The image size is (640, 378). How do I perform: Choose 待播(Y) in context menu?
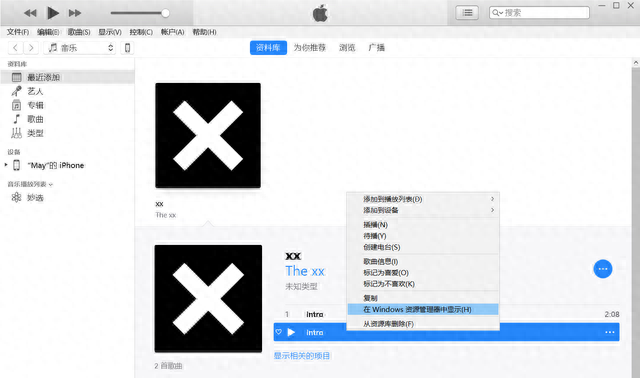[x=423, y=236]
